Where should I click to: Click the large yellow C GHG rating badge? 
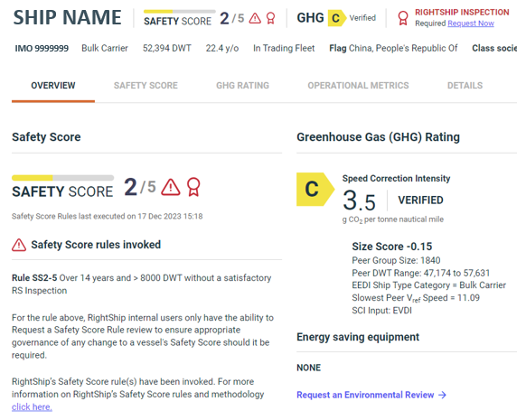315,189
